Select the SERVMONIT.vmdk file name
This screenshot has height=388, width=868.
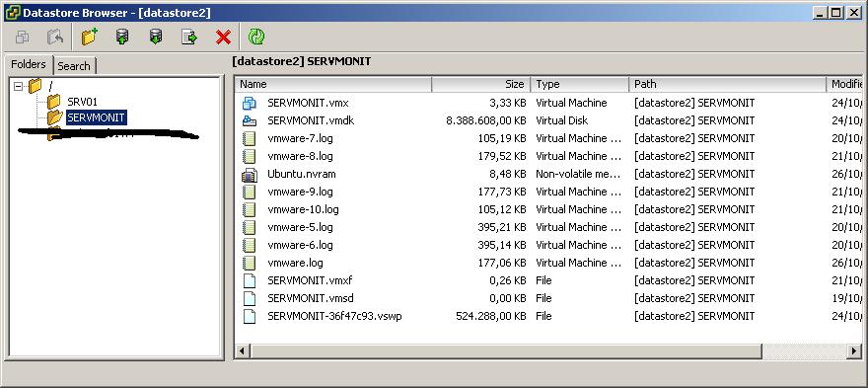311,120
